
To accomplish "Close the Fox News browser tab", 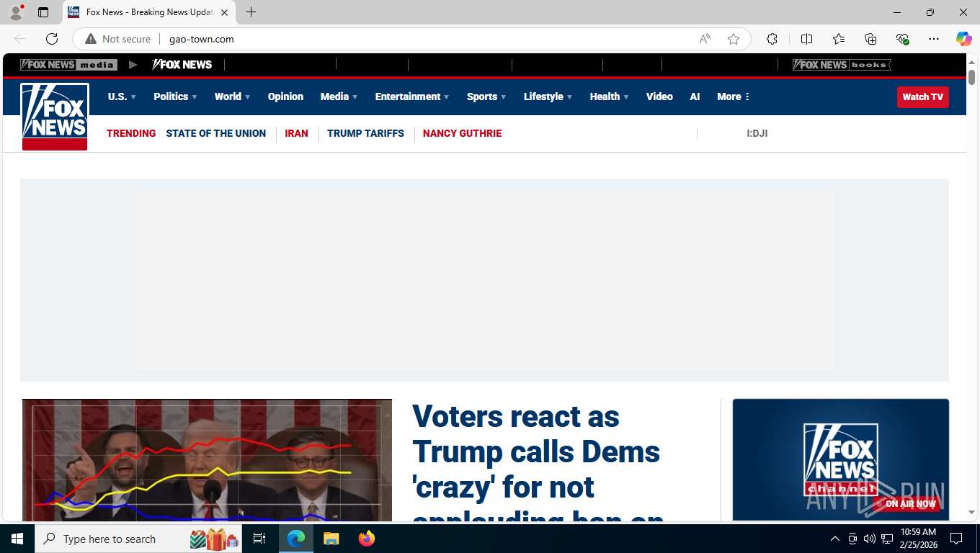I will [x=224, y=12].
